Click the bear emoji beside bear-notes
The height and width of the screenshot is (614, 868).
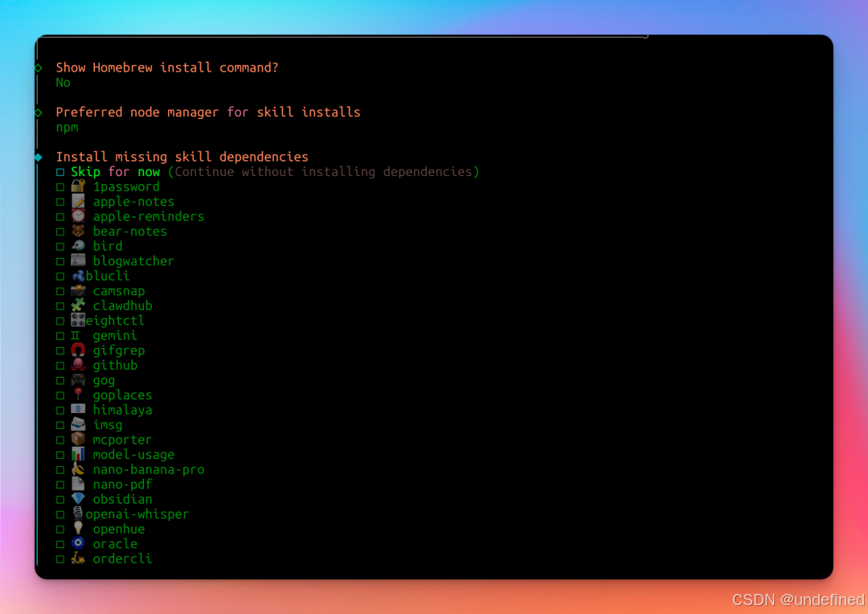point(78,231)
